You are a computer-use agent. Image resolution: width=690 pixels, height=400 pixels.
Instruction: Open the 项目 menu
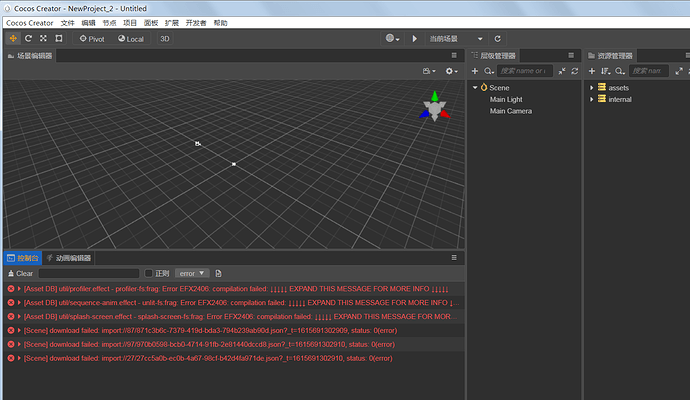coord(130,23)
